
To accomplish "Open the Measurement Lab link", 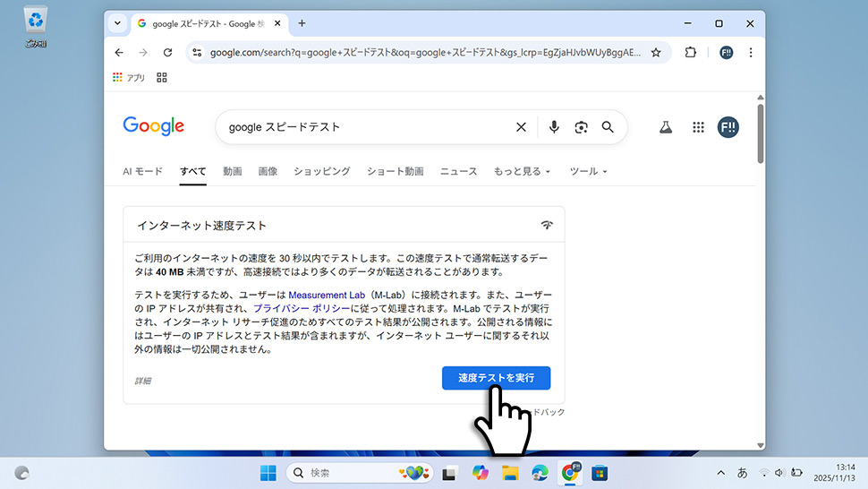I will point(327,296).
